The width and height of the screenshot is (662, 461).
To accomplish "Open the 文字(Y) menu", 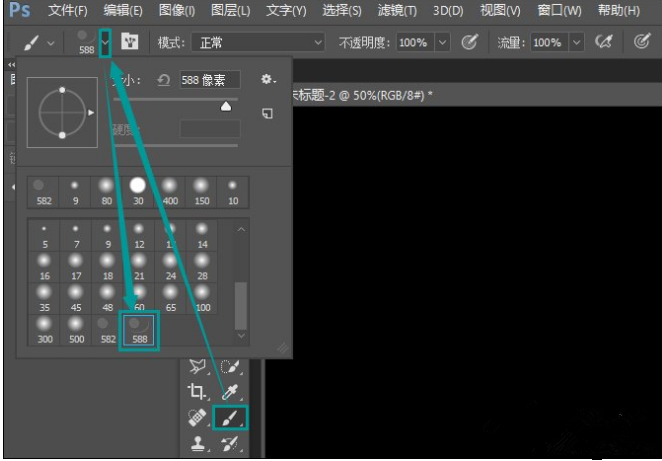I will 286,11.
